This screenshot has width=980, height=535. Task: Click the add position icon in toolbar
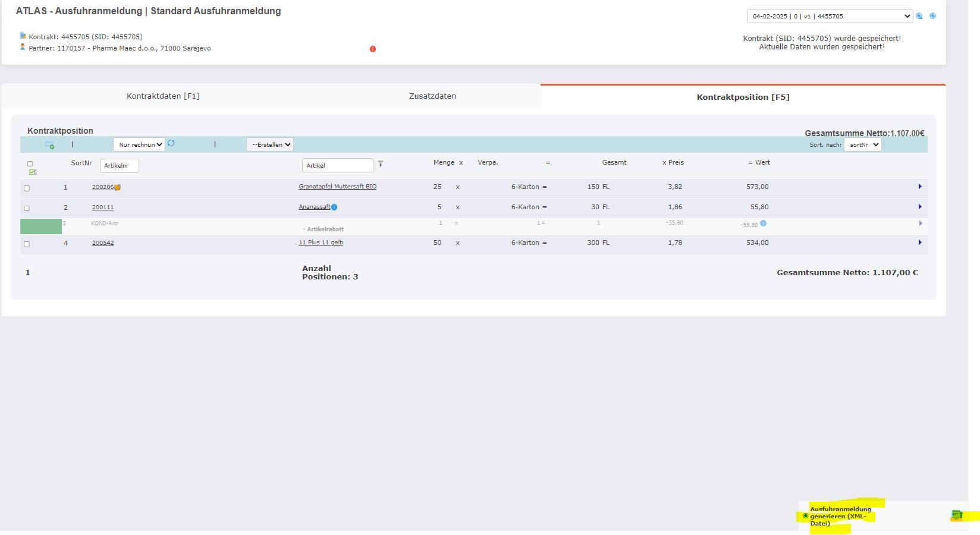point(50,145)
